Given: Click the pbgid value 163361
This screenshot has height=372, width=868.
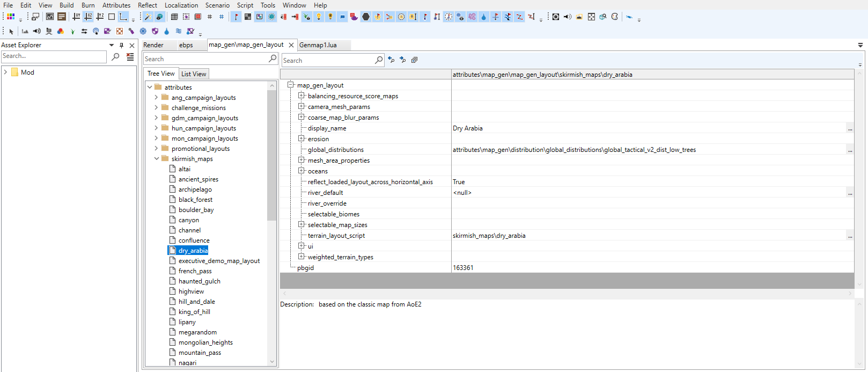Looking at the screenshot, I should tap(463, 268).
